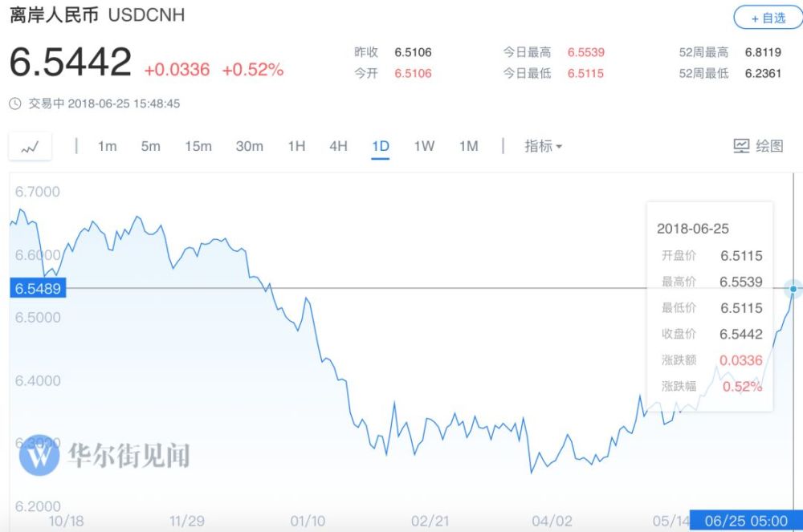803x532 pixels.
Task: Change interval to 4H
Action: point(338,146)
